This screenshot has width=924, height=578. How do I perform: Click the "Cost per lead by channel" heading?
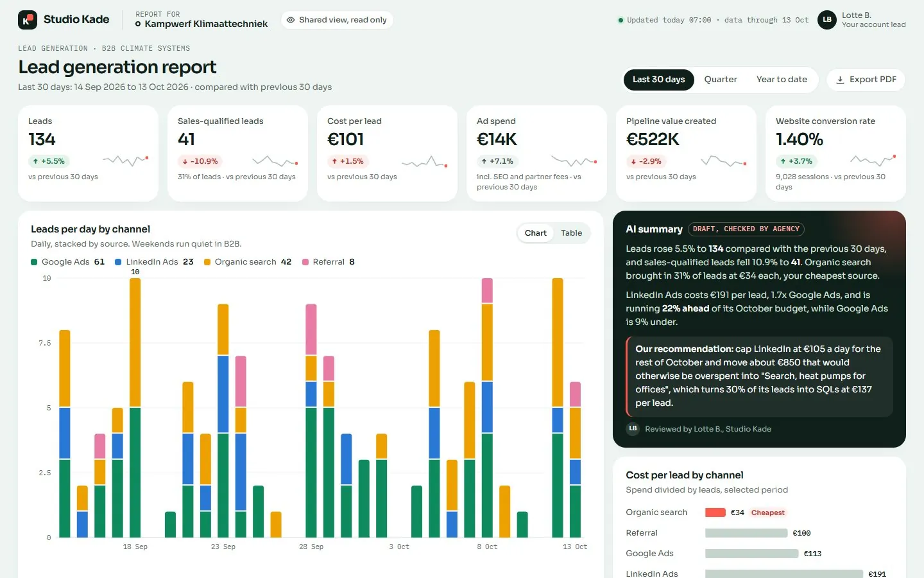click(x=685, y=475)
